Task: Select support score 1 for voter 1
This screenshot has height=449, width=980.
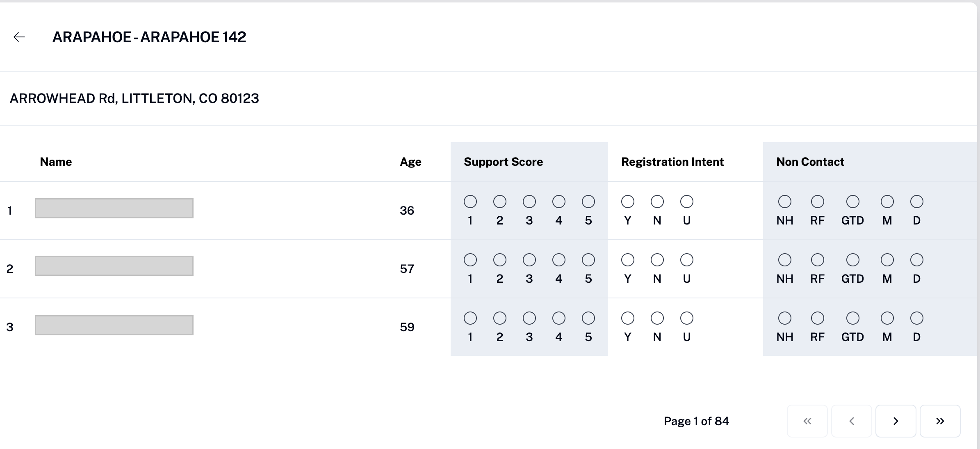Action: click(x=470, y=202)
